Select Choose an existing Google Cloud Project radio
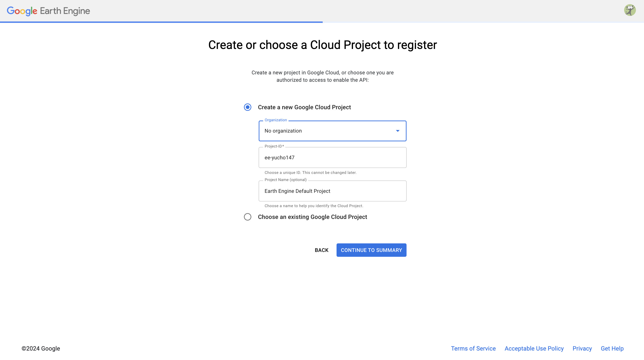 pyautogui.click(x=247, y=217)
